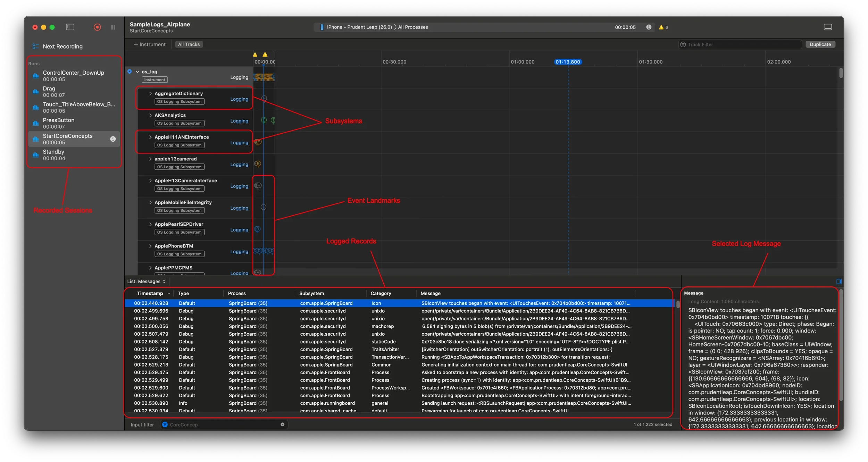
Task: Click the recording info icon in status bar
Action: [x=649, y=27]
